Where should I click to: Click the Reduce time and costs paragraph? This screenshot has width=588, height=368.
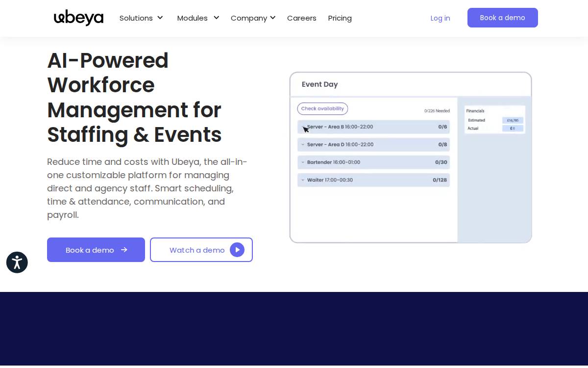point(147,188)
